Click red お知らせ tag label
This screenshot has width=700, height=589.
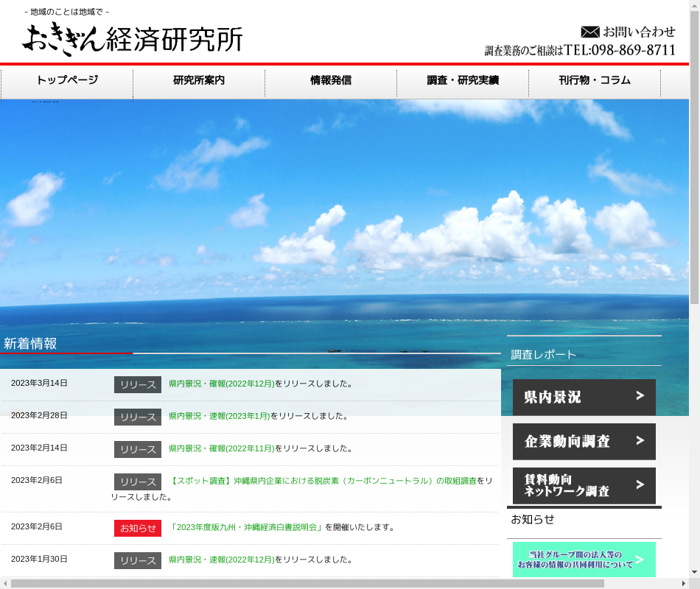point(137,528)
